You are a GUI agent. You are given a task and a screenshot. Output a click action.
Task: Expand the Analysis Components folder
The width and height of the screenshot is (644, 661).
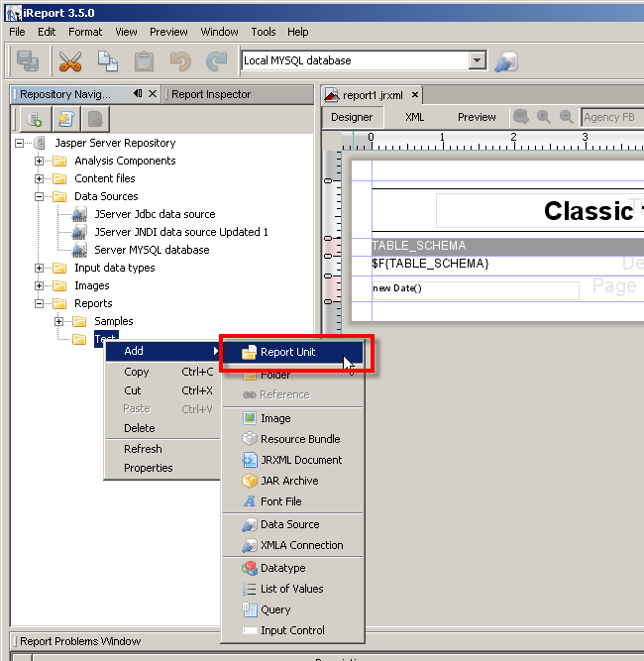[39, 161]
